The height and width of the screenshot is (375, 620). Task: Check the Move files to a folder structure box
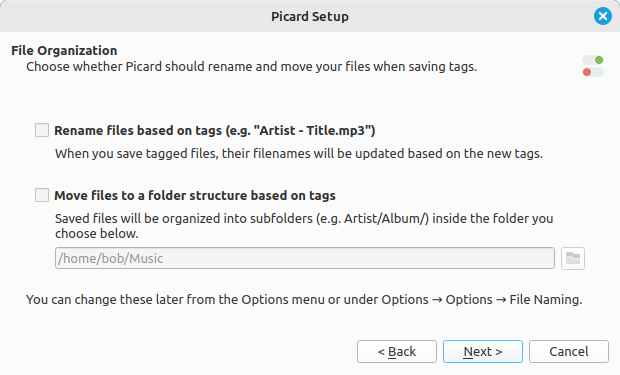[x=42, y=195]
